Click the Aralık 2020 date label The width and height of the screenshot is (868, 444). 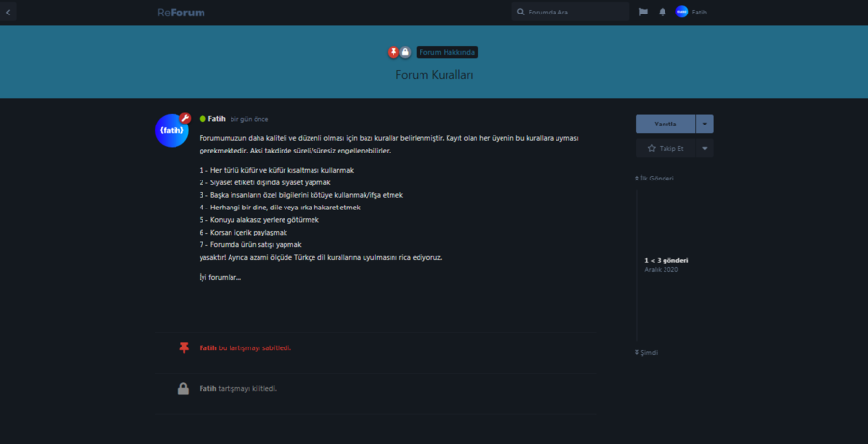pyautogui.click(x=662, y=270)
